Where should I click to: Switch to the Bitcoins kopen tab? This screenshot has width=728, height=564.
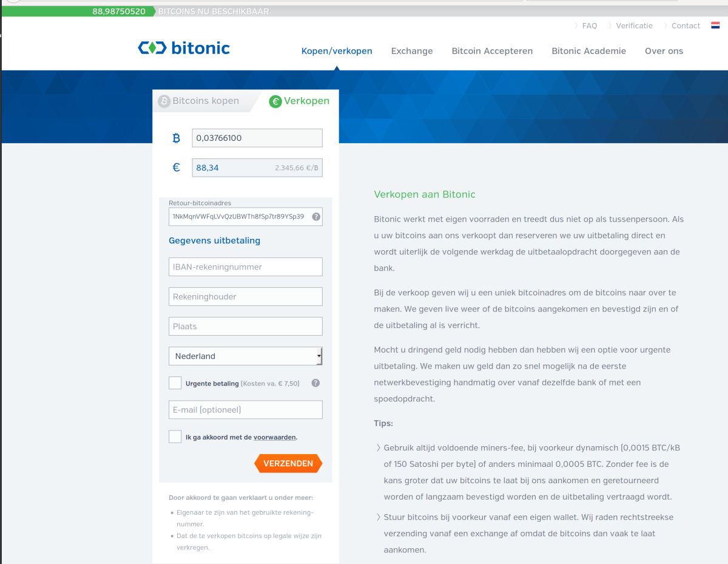pos(206,101)
